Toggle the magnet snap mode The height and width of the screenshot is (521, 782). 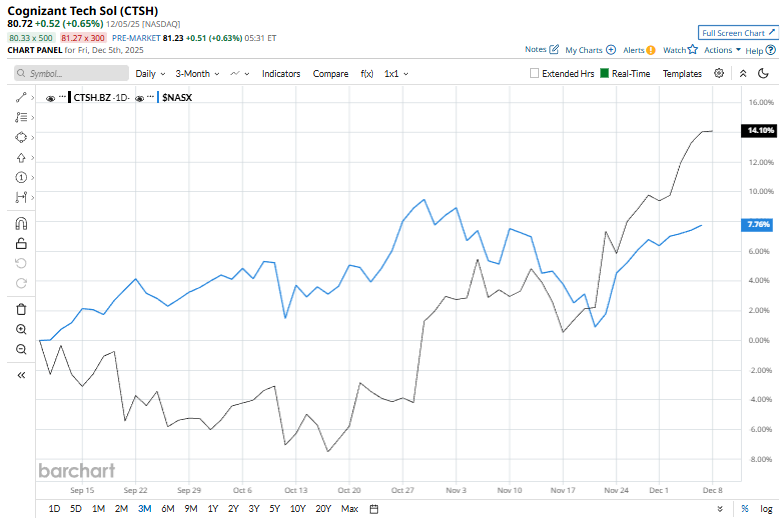pyautogui.click(x=21, y=223)
